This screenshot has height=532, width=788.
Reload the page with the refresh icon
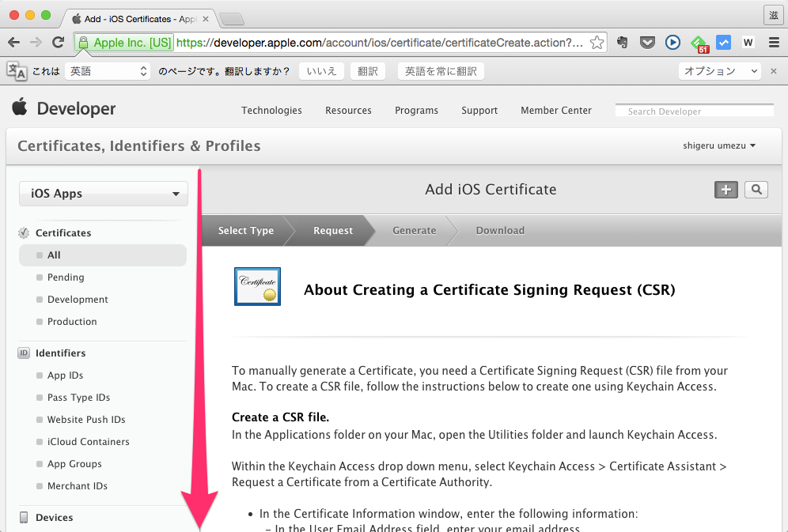click(x=59, y=43)
